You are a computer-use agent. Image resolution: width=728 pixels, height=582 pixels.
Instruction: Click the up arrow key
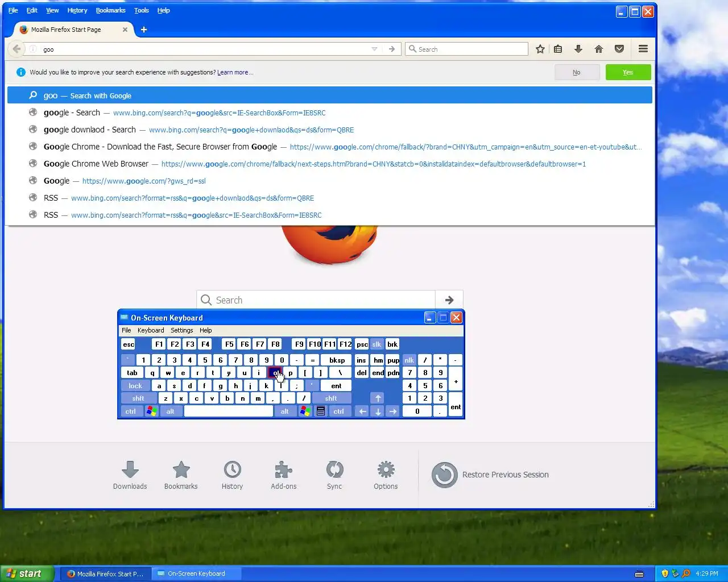coord(378,398)
